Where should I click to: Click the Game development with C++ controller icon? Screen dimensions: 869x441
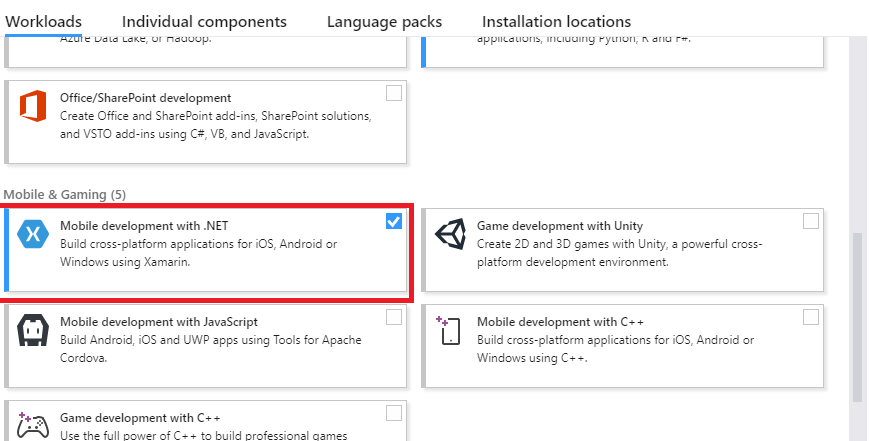tap(34, 424)
